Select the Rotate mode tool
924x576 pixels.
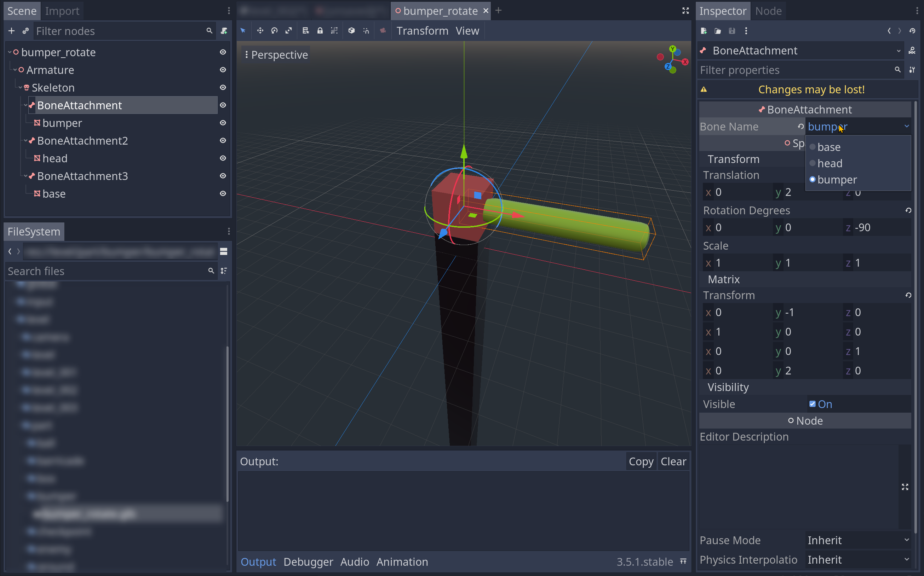[274, 30]
